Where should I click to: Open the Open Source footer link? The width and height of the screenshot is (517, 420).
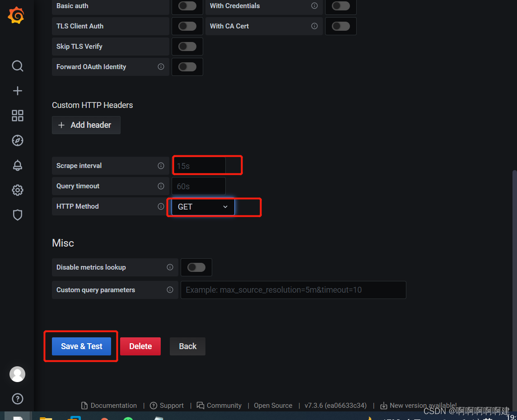click(x=273, y=406)
